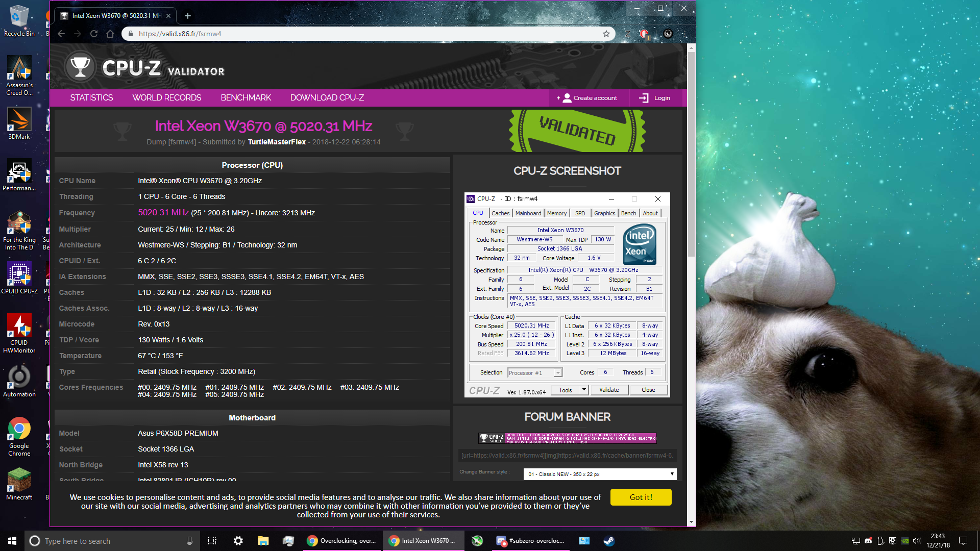This screenshot has height=551, width=980.
Task: Reload the page with the refresh icon
Action: pos(94,34)
